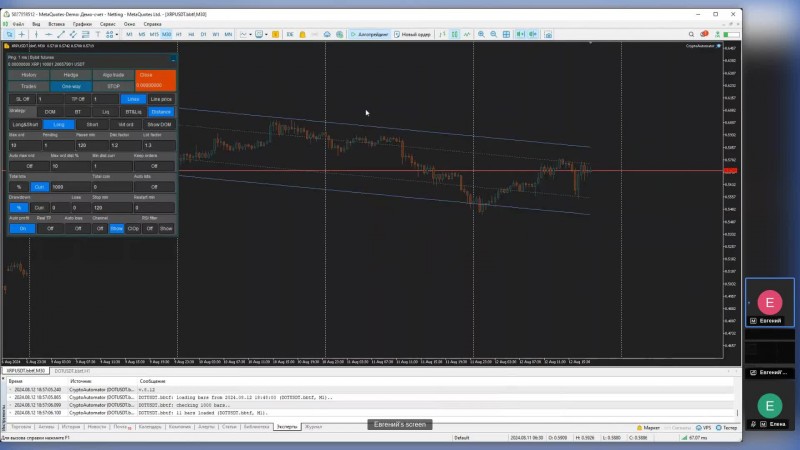The height and width of the screenshot is (450, 800).
Task: Click the yellow dollar toolbar icon
Action: click(x=276, y=34)
